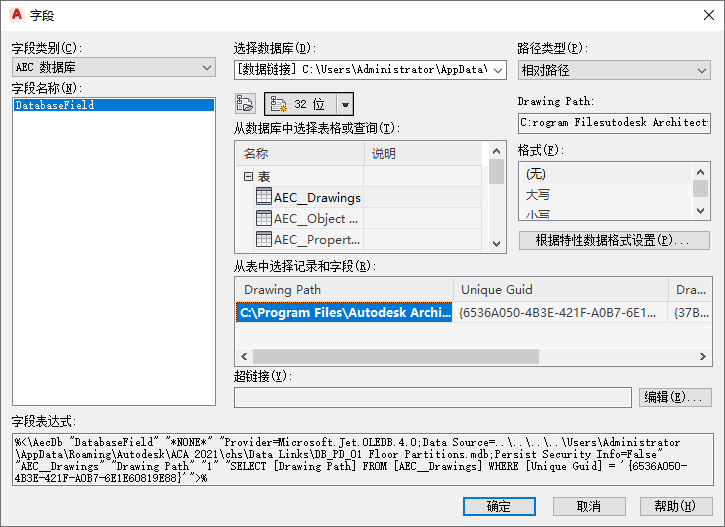Click the 超链接 input field

(x=433, y=398)
